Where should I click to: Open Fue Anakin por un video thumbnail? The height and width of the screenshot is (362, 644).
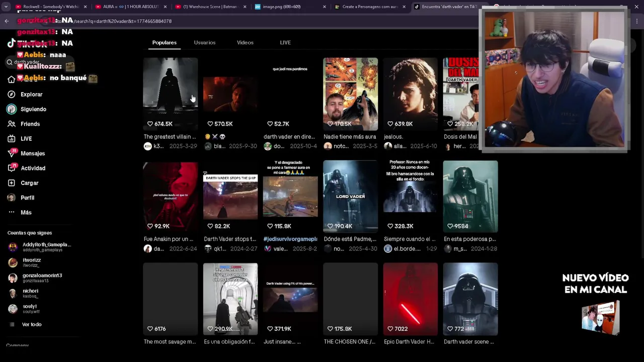pyautogui.click(x=171, y=197)
